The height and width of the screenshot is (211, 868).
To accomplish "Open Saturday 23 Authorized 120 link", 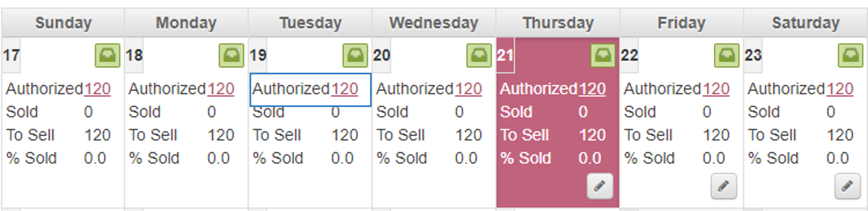I will tap(840, 89).
